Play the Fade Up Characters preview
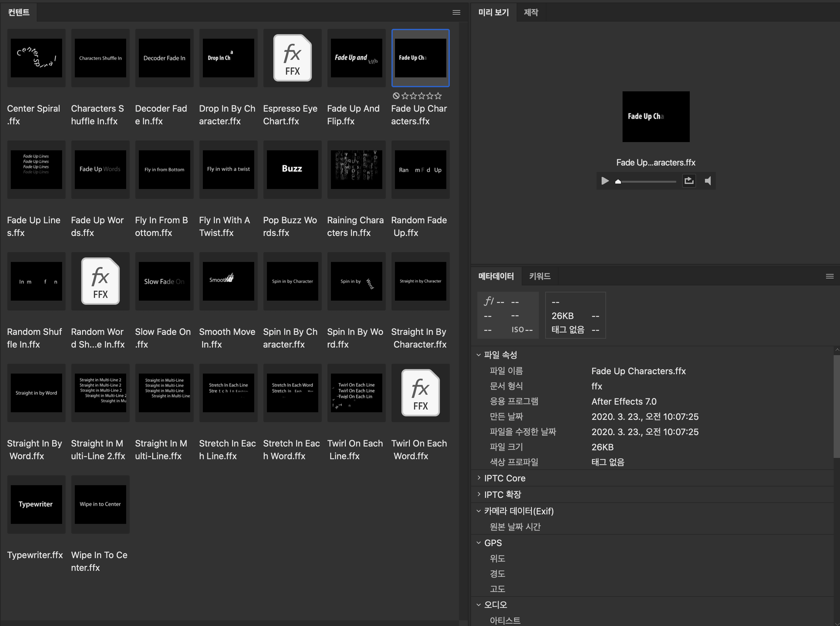Image resolution: width=840 pixels, height=626 pixels. (605, 181)
